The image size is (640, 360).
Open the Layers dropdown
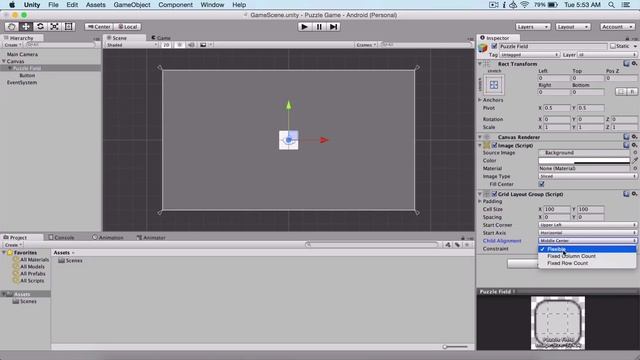tap(533, 27)
